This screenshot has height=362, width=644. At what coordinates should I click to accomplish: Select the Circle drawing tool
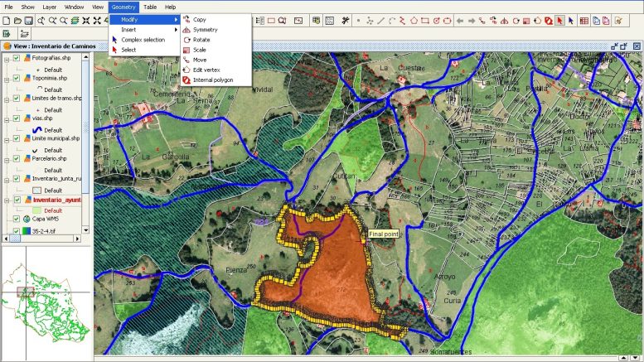(436, 21)
